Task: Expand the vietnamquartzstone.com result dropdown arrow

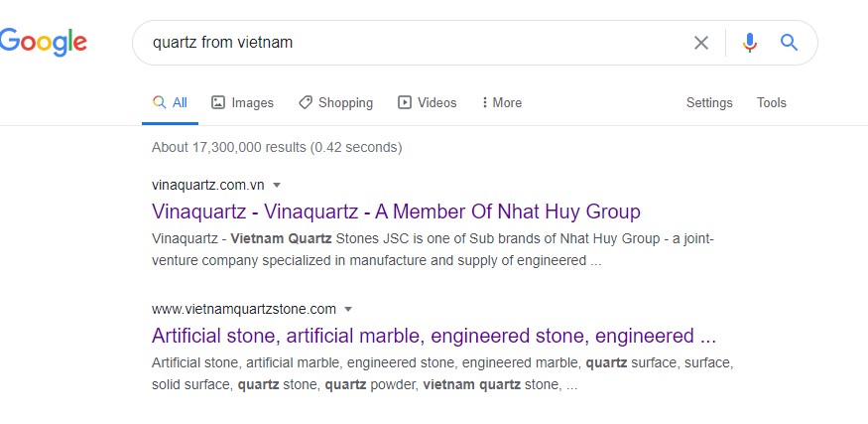Action: pos(347,309)
